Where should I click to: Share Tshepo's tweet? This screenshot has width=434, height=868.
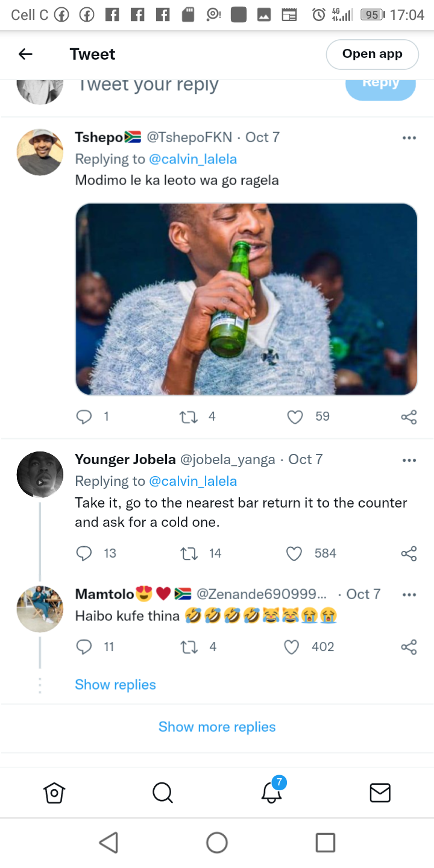[409, 417]
